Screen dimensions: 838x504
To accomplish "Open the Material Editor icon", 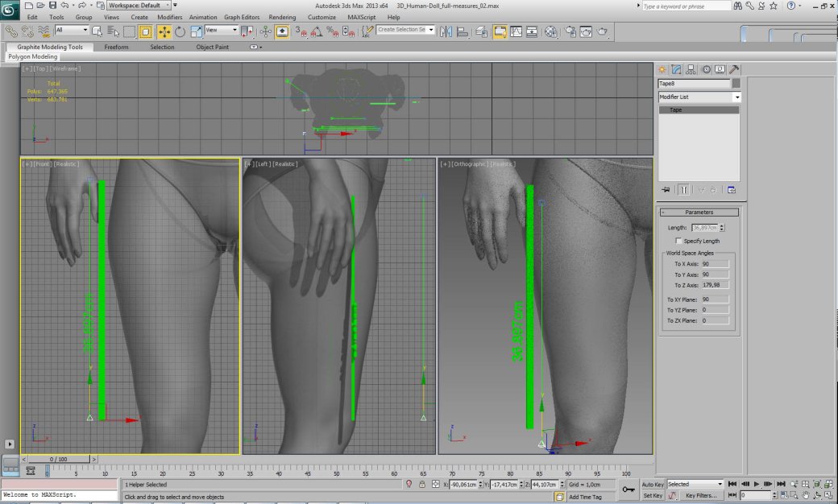I will click(551, 32).
